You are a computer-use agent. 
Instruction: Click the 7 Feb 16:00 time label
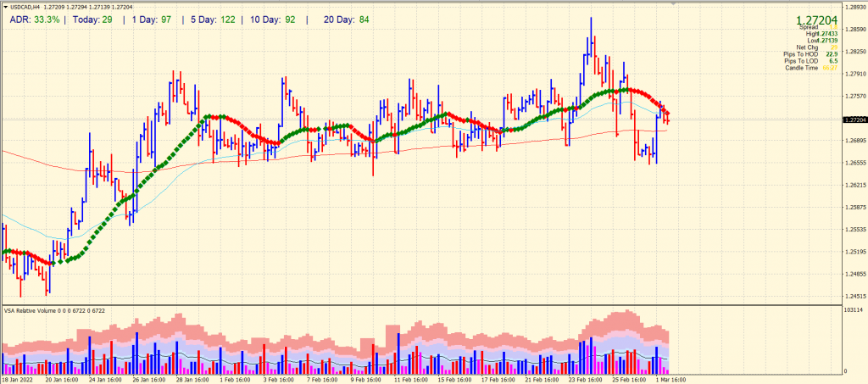pyautogui.click(x=323, y=380)
